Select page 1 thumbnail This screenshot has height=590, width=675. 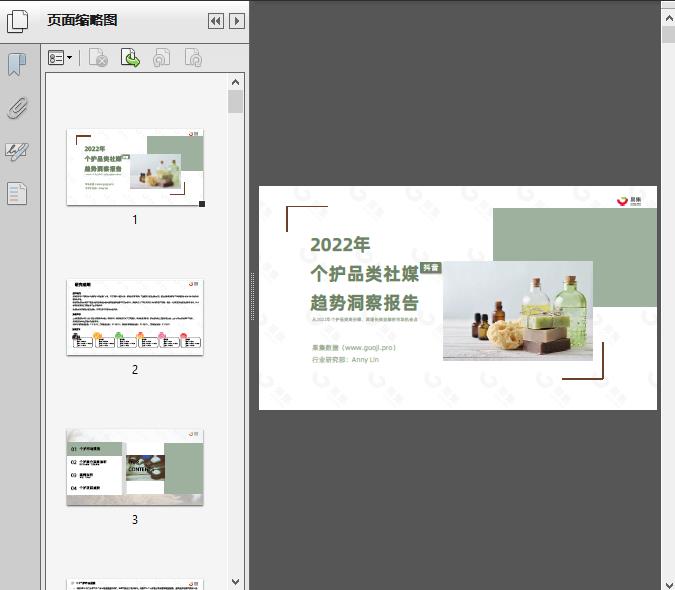point(135,167)
